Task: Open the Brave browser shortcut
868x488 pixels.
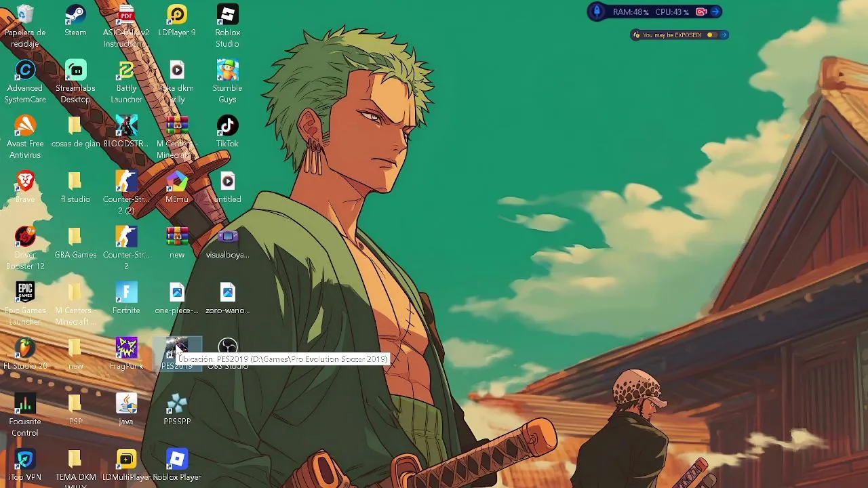Action: click(x=25, y=187)
